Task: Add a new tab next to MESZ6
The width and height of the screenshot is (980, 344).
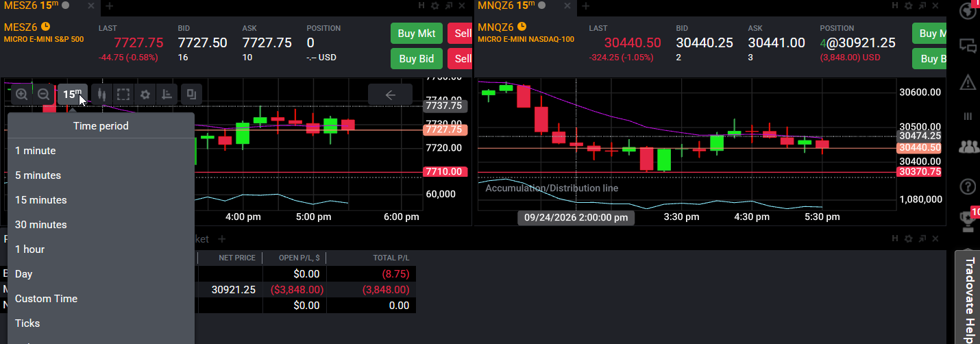Action: [109, 6]
